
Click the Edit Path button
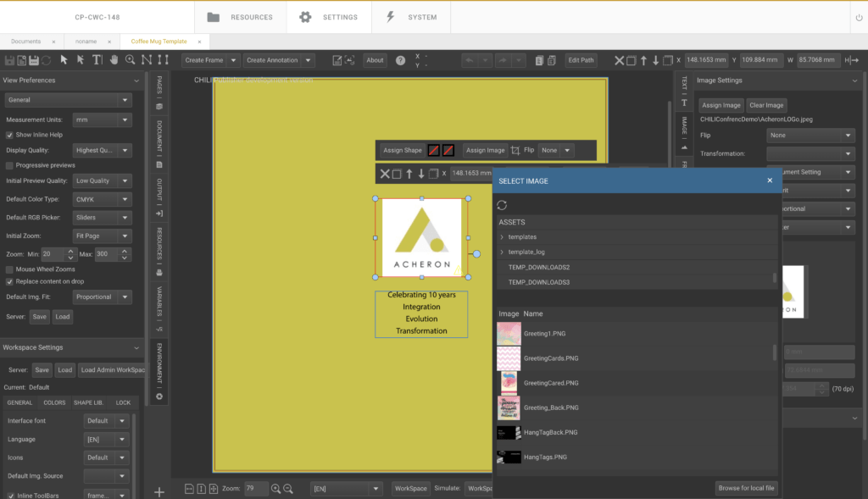click(x=581, y=60)
